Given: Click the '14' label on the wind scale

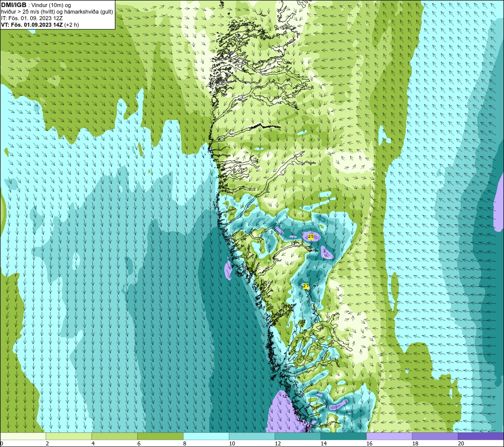Looking at the screenshot, I should tap(324, 443).
